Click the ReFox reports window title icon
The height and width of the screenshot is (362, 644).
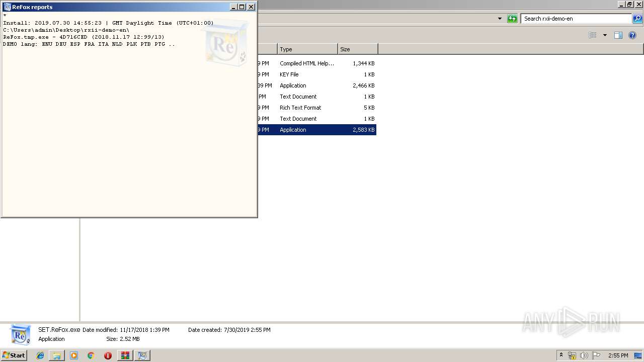(x=7, y=7)
